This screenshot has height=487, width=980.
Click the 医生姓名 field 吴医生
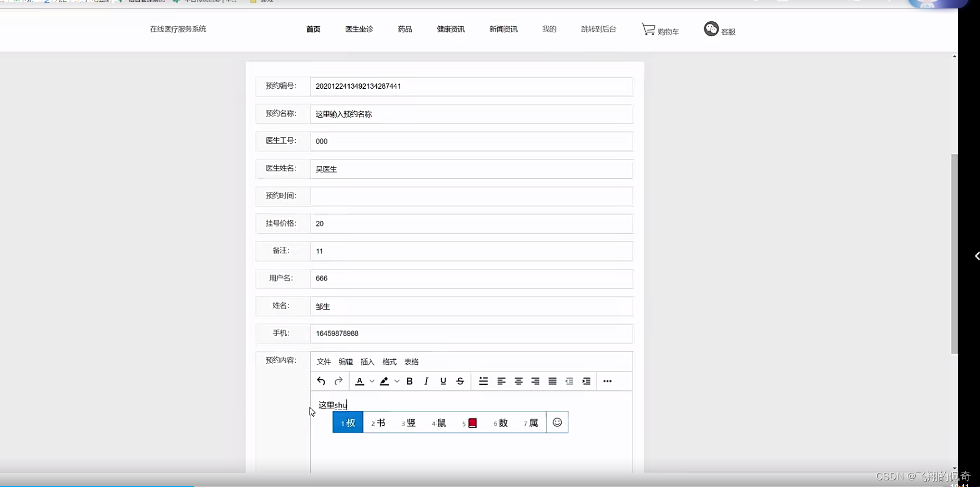(472, 169)
